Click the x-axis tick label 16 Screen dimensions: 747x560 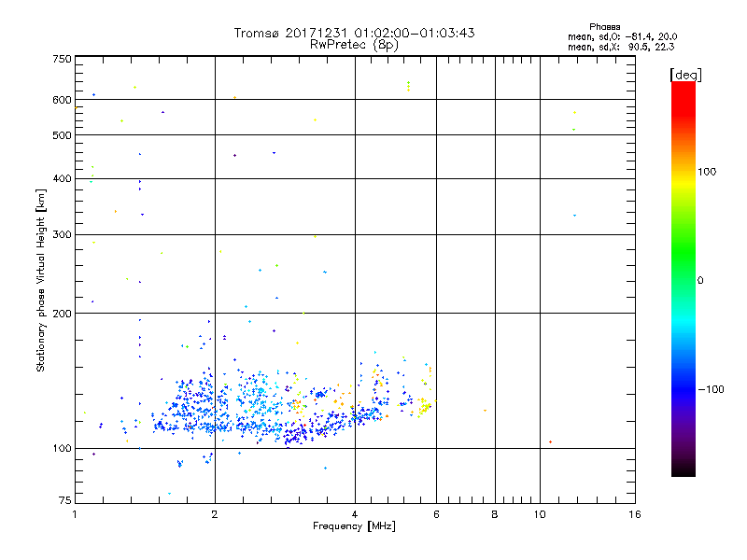[x=635, y=514]
